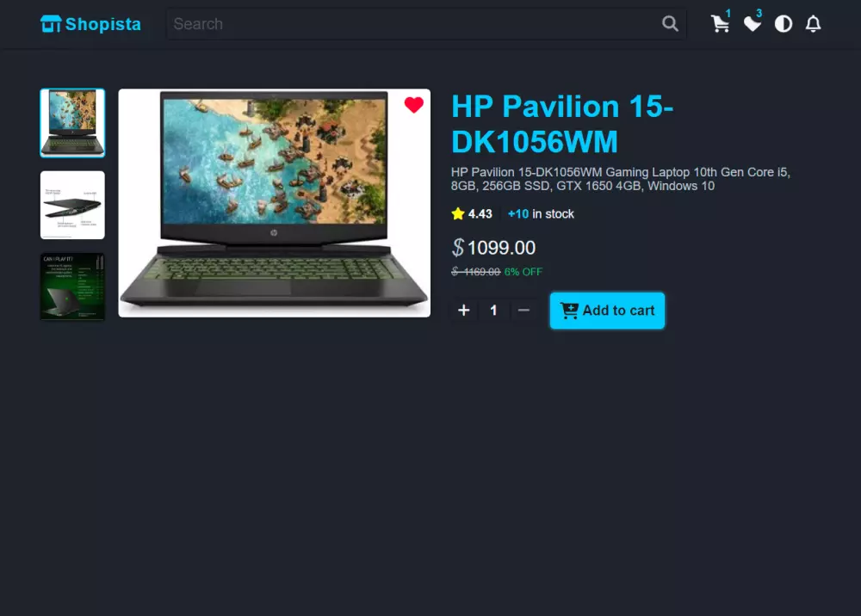Screen dimensions: 861x616
Task: Click the quantity value field
Action: pyautogui.click(x=493, y=311)
